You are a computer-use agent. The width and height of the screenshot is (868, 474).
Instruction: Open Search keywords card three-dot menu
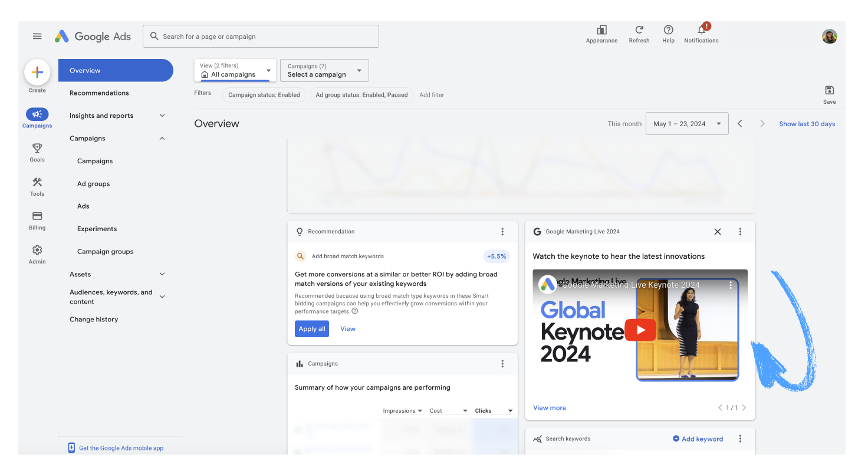[740, 439]
